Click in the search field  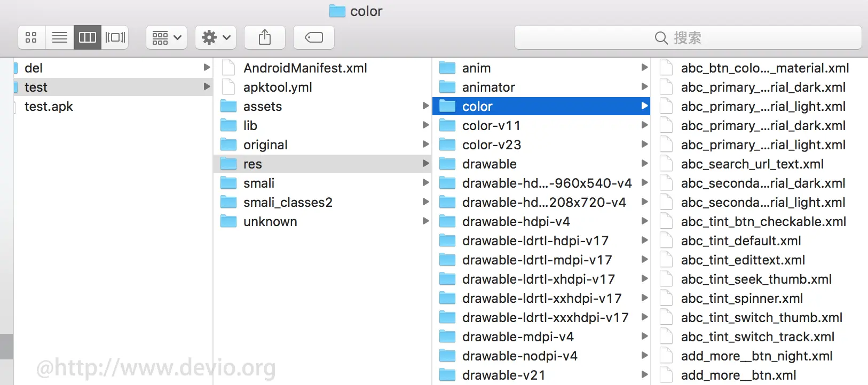[x=688, y=38]
